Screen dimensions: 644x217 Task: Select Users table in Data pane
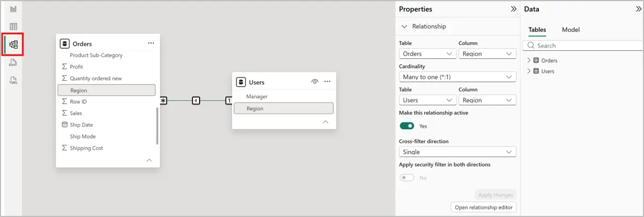point(548,71)
